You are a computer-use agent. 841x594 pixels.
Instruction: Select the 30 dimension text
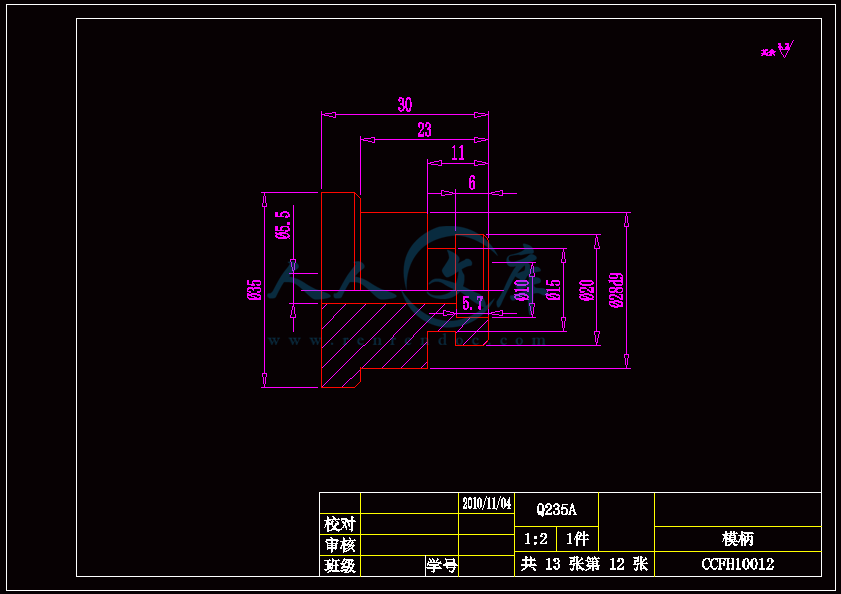pos(405,104)
